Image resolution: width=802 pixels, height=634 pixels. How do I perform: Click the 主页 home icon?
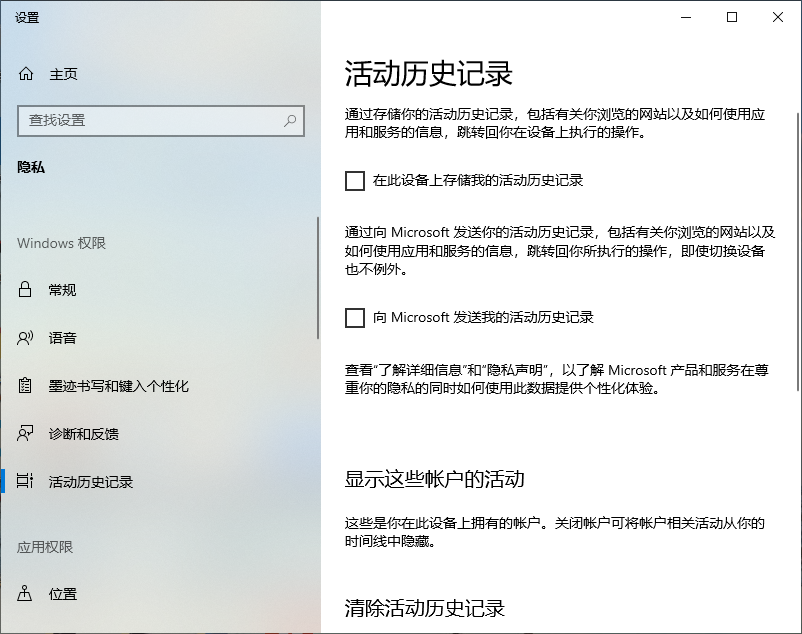[25, 73]
